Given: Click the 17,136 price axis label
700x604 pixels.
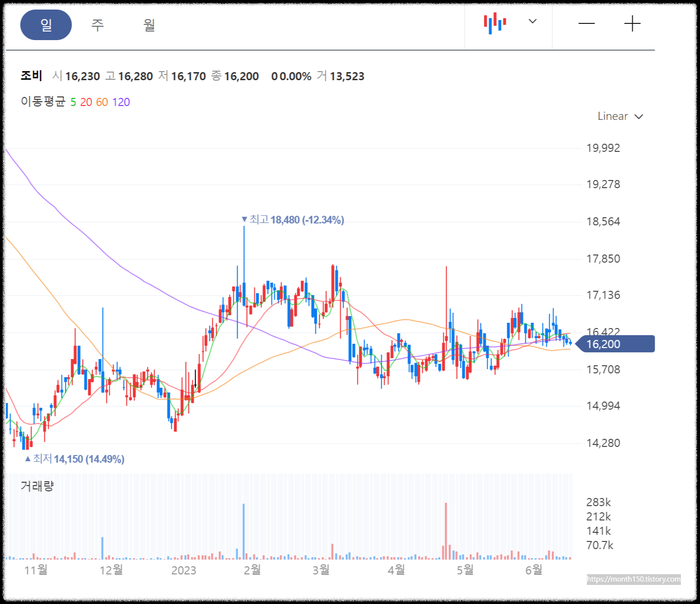Looking at the screenshot, I should coord(603,295).
